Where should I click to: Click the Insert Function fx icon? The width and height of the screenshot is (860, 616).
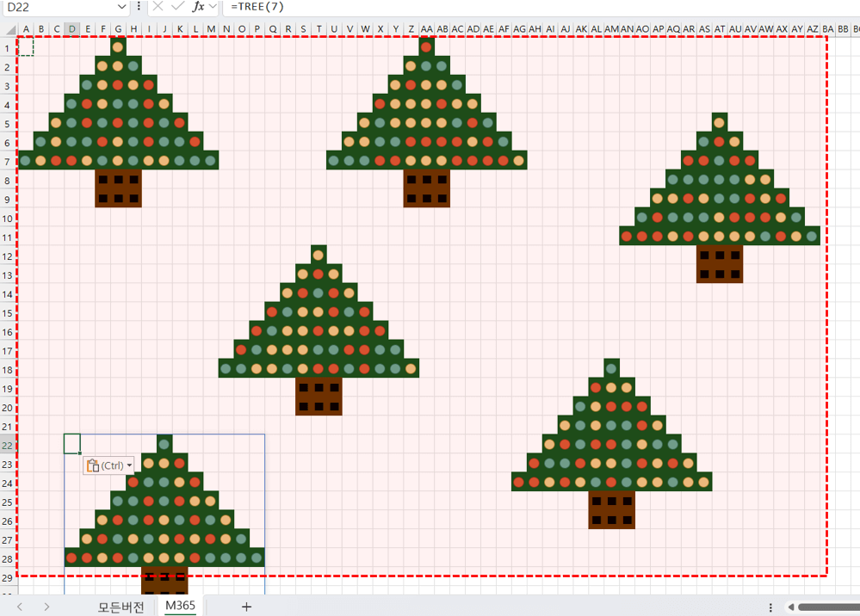click(198, 6)
